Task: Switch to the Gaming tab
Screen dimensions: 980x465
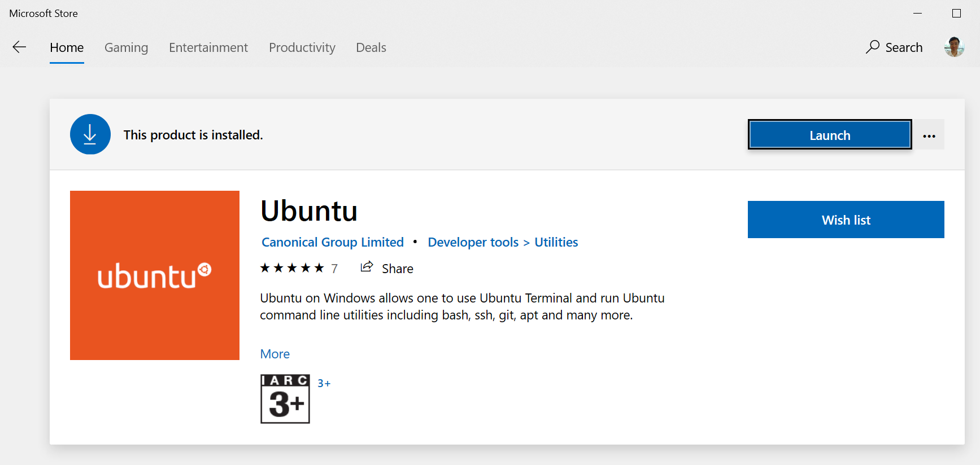Action: (x=127, y=47)
